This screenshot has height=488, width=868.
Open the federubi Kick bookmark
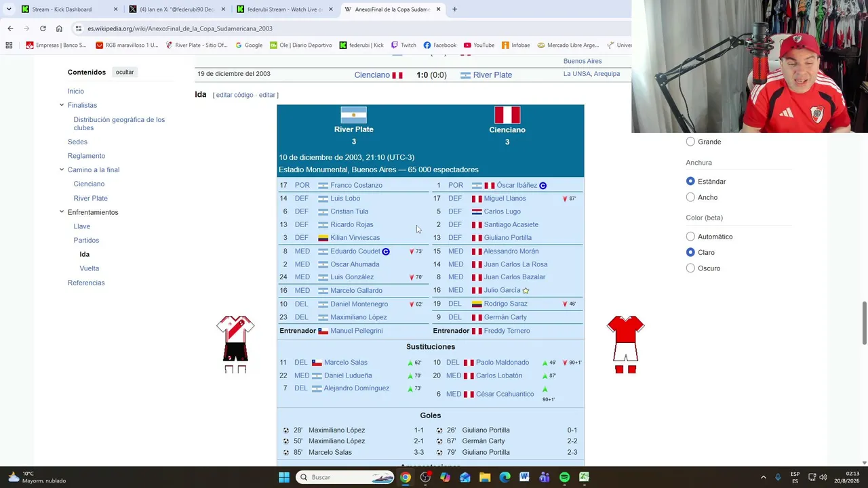361,45
